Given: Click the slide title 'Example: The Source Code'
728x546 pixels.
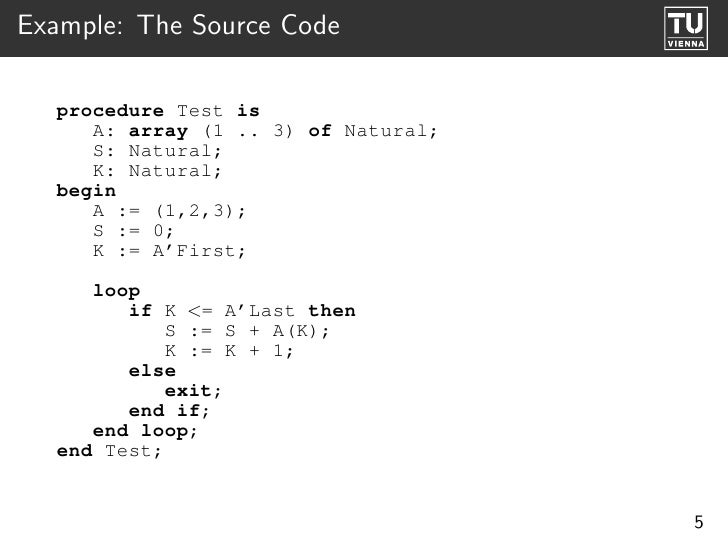Looking at the screenshot, I should [x=179, y=26].
